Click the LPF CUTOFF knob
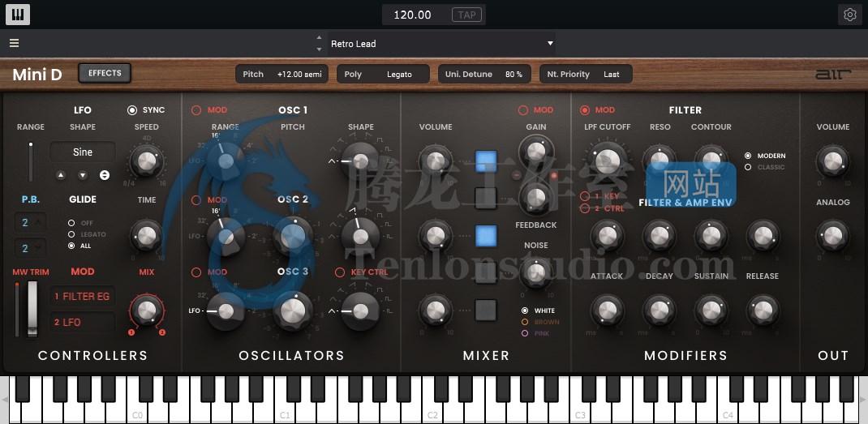The width and height of the screenshot is (868, 424). coord(608,161)
